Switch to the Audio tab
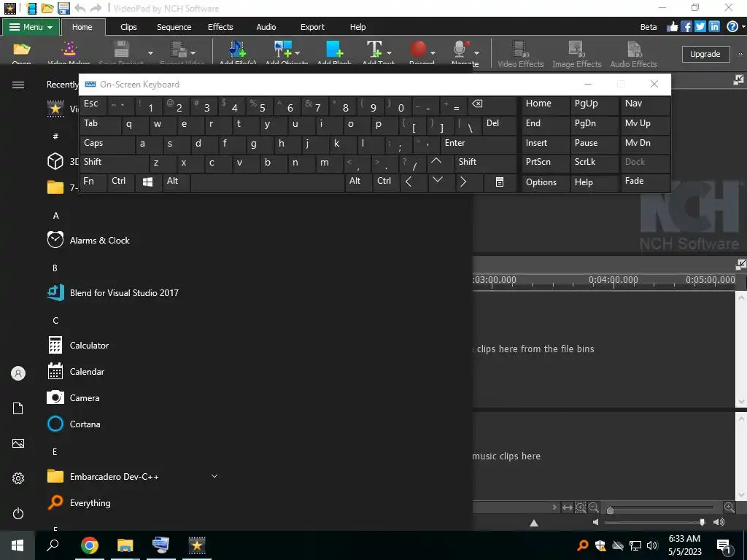Viewport: 747px width, 560px height. pyautogui.click(x=266, y=27)
